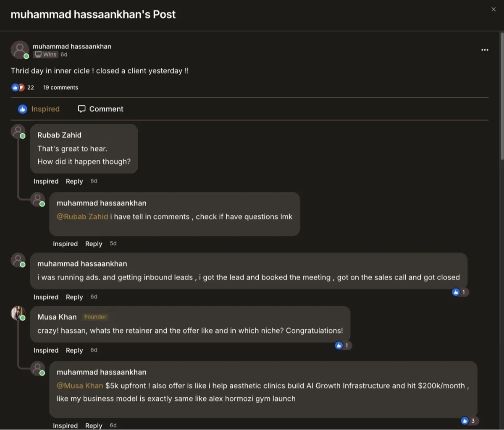
Task: Click the @Musa Khan mention link
Action: point(80,386)
